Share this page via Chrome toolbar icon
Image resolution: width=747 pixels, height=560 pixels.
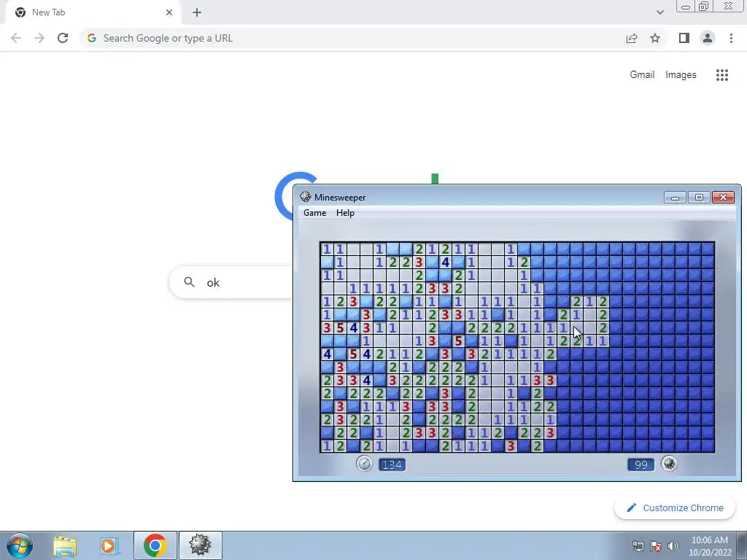click(632, 38)
